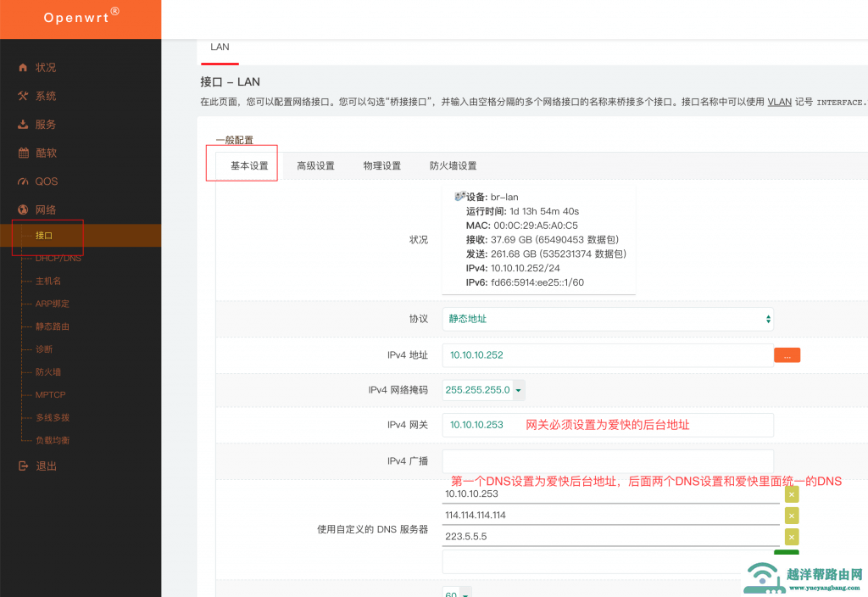
Task: Click the br-lan device icon
Action: (x=460, y=196)
